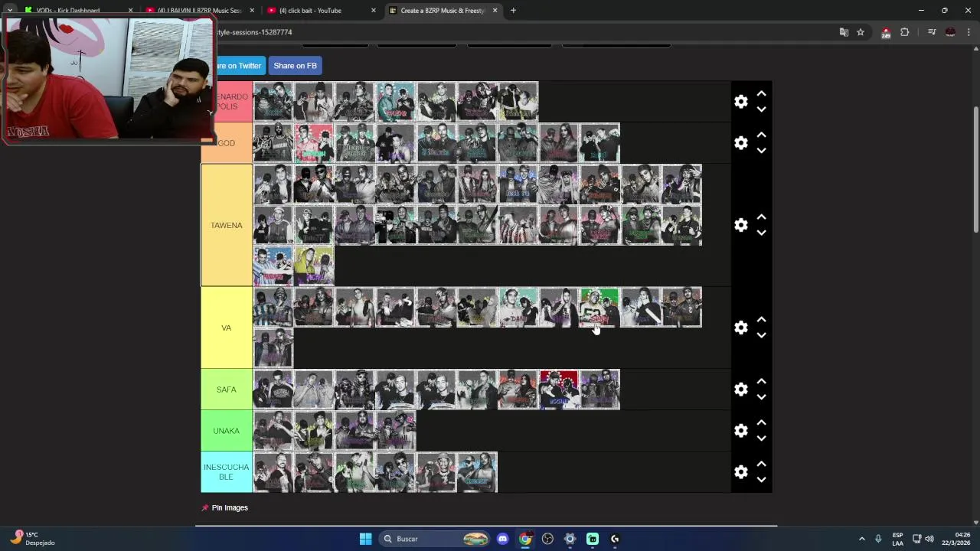Edit the cyan INESCUCHABLE tier label
This screenshot has height=551, width=980.
pyautogui.click(x=227, y=472)
